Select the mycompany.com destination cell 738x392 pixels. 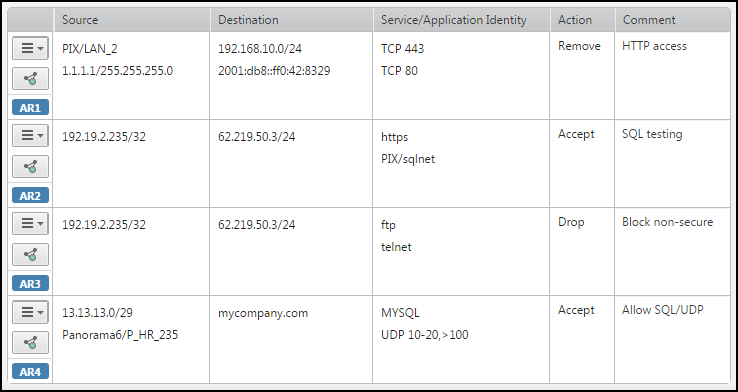click(263, 313)
